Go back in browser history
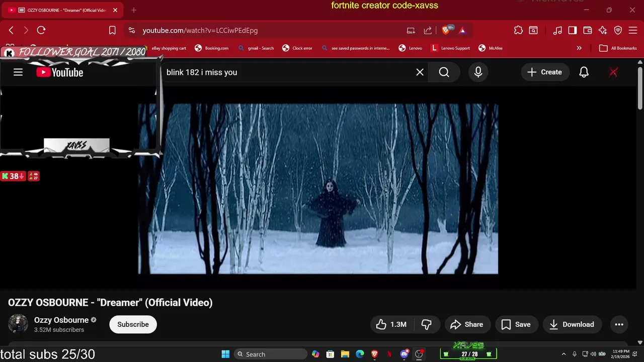 tap(11, 30)
